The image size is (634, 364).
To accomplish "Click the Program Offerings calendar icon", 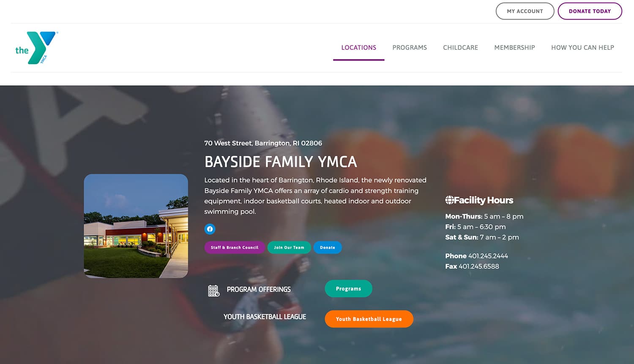I will tap(214, 291).
